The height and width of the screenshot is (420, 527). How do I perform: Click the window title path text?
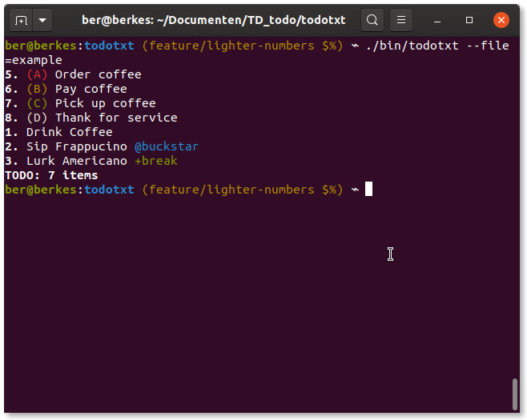point(213,20)
